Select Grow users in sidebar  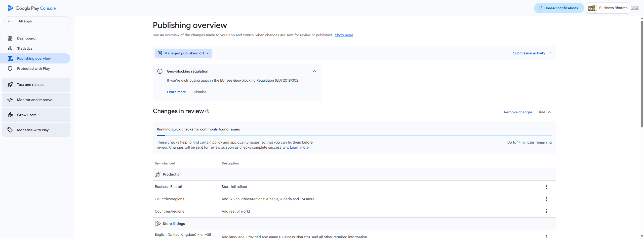[36, 115]
